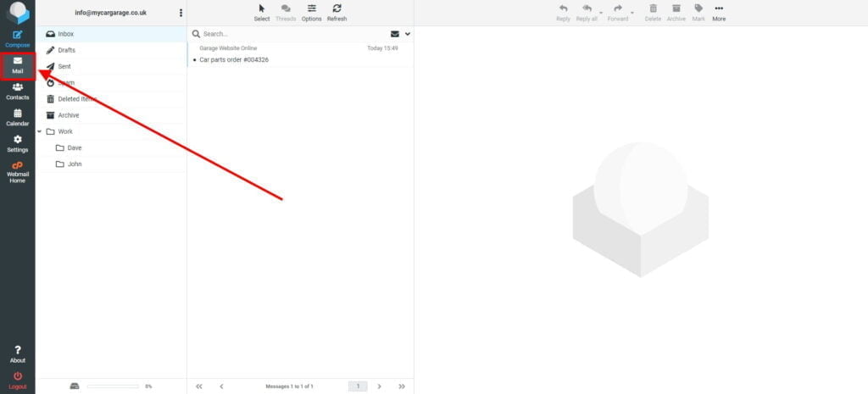Open the Mail section in sidebar
The image size is (868, 394).
[x=18, y=66]
